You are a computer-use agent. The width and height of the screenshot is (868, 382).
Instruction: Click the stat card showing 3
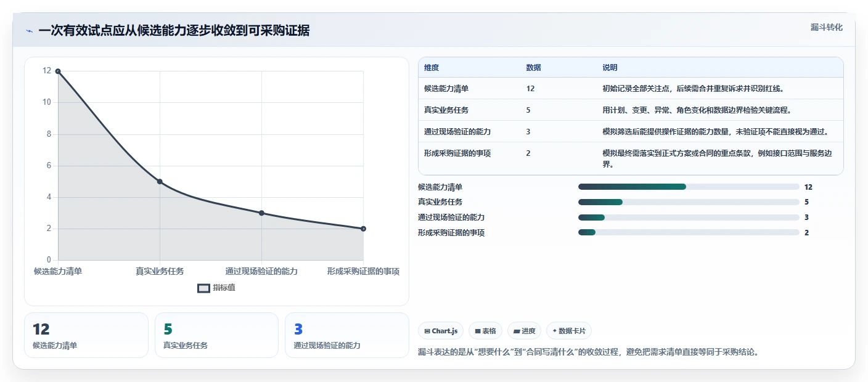coord(347,335)
